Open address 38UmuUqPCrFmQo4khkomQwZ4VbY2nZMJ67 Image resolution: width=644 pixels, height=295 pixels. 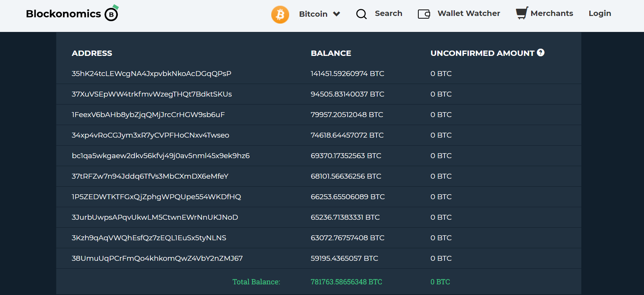(157, 258)
